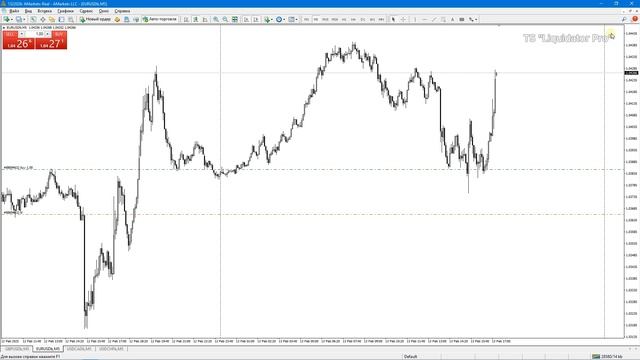640x360 pixels.
Task: Switch to M30 timeframe
Action: [334, 19]
